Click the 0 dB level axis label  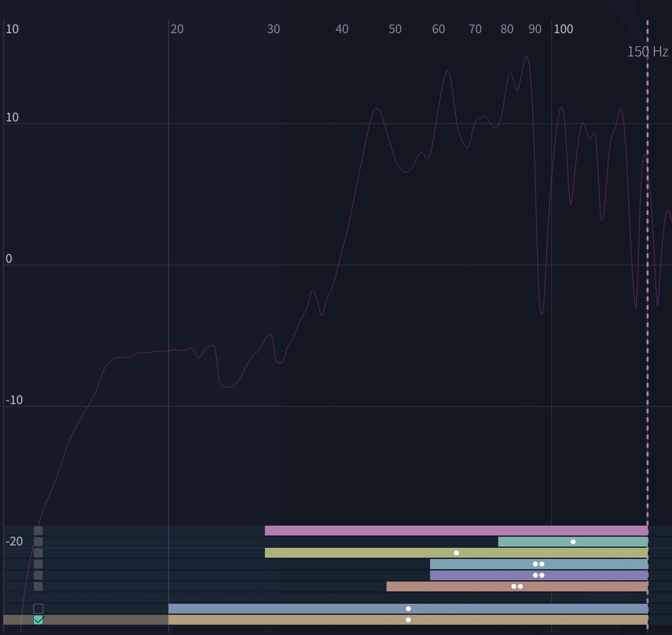point(8,258)
